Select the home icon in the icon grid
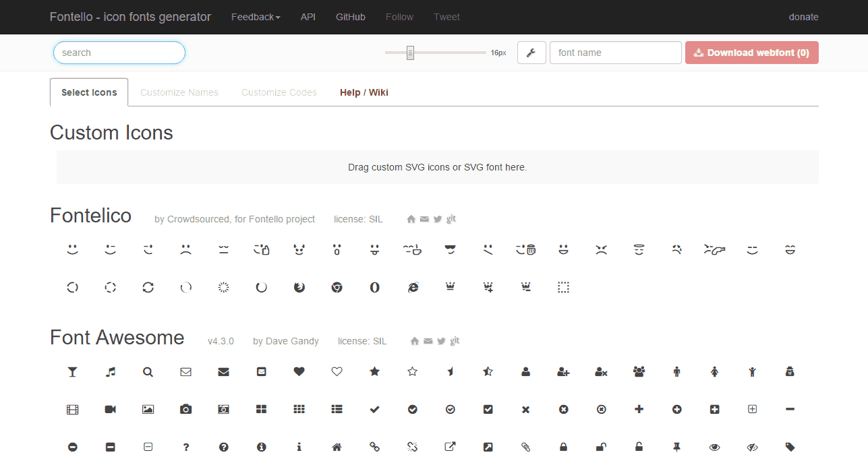This screenshot has height=465, width=868. click(337, 447)
